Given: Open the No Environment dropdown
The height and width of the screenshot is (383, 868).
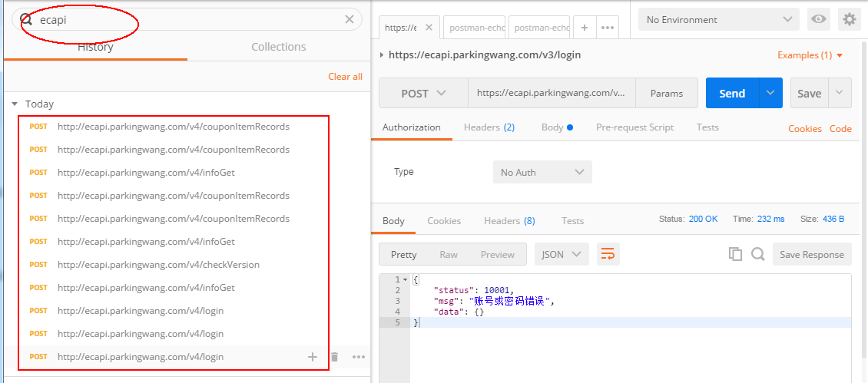Looking at the screenshot, I should coord(718,19).
